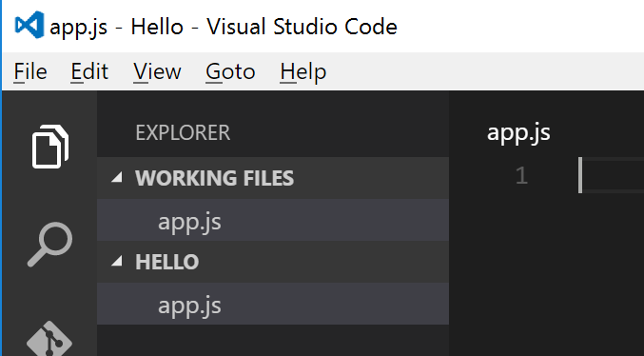The height and width of the screenshot is (356, 644).
Task: Collapse the HELLO folder section arrow
Action: (x=117, y=261)
